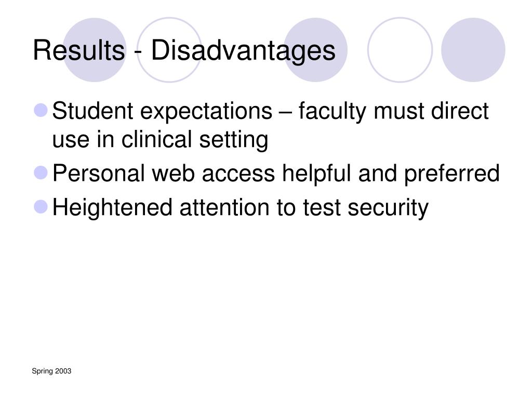
Task: Click the 'Results - Disadvantages' slide title
Action: point(184,50)
